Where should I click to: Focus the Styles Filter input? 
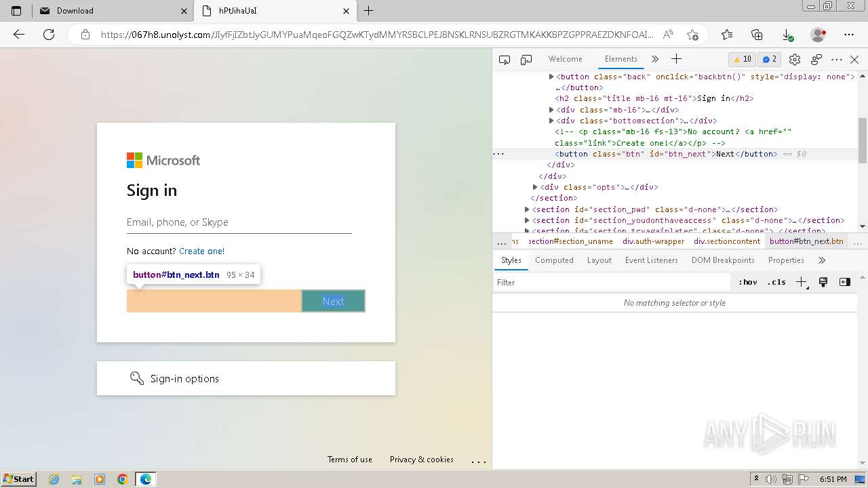point(612,282)
